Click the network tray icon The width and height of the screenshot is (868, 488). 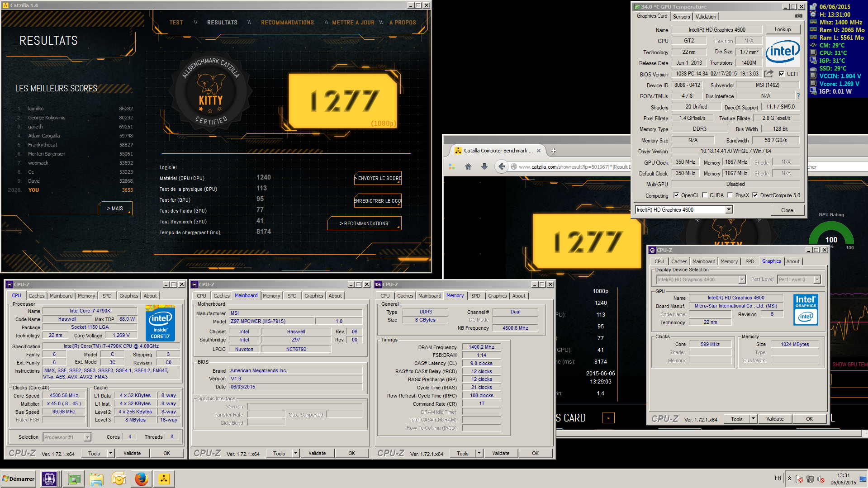(x=810, y=479)
